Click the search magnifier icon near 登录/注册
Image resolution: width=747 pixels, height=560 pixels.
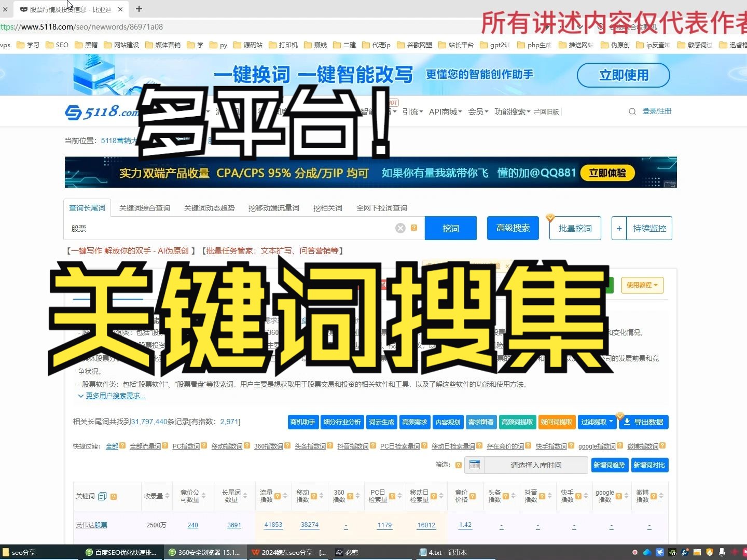pyautogui.click(x=632, y=111)
